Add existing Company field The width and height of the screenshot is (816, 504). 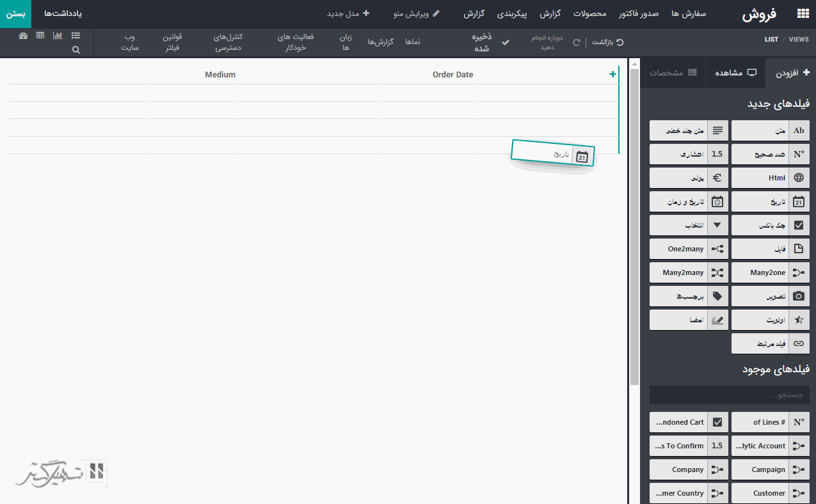click(x=689, y=469)
